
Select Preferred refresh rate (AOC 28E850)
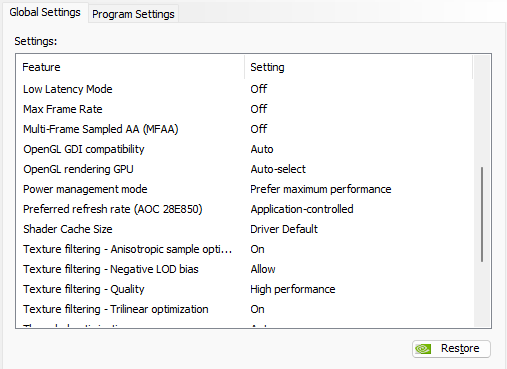pos(113,209)
